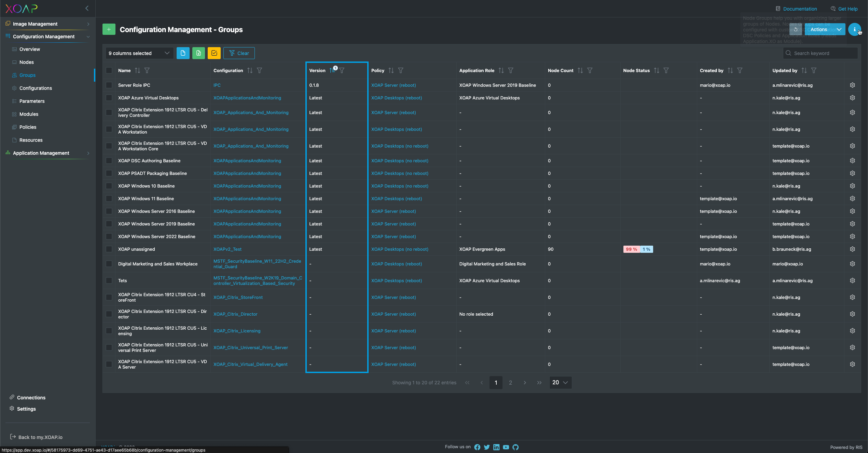
Task: Open the Policies sidebar item
Action: [x=28, y=127]
